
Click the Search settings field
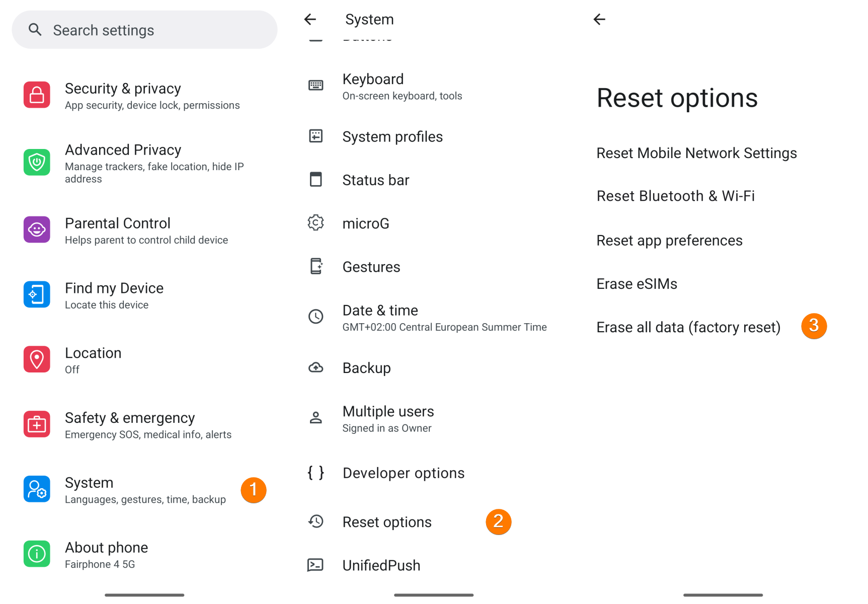click(x=144, y=30)
